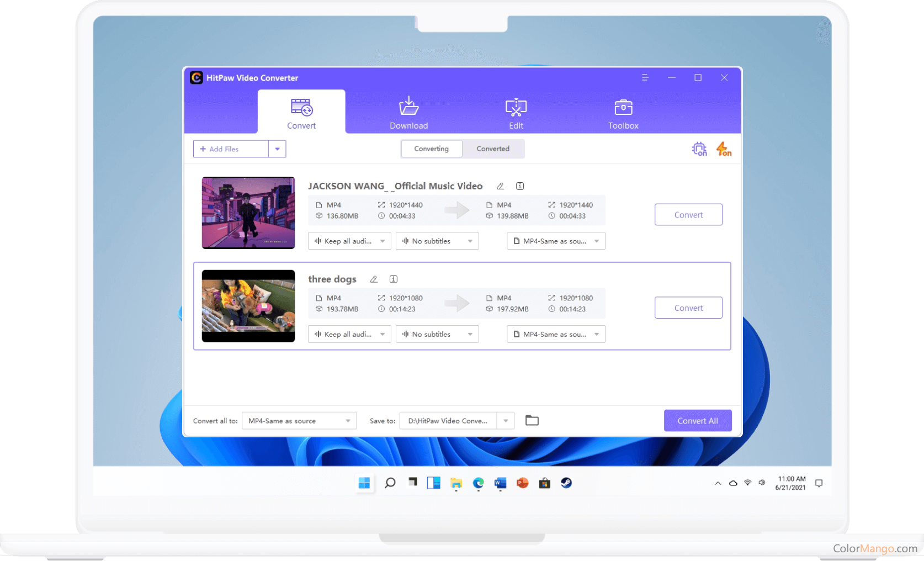This screenshot has height=561, width=924.
Task: Launch Microsoft Edge from taskbar
Action: (x=478, y=483)
